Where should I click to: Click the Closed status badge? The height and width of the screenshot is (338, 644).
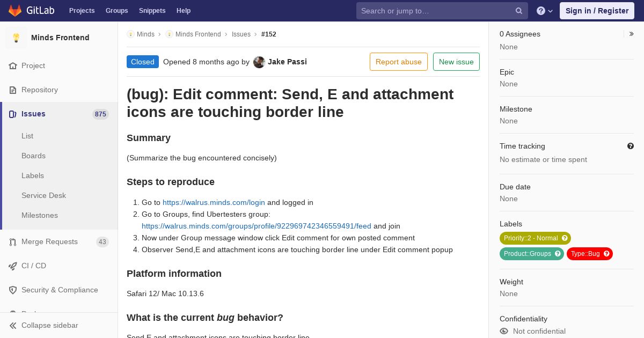pos(143,62)
